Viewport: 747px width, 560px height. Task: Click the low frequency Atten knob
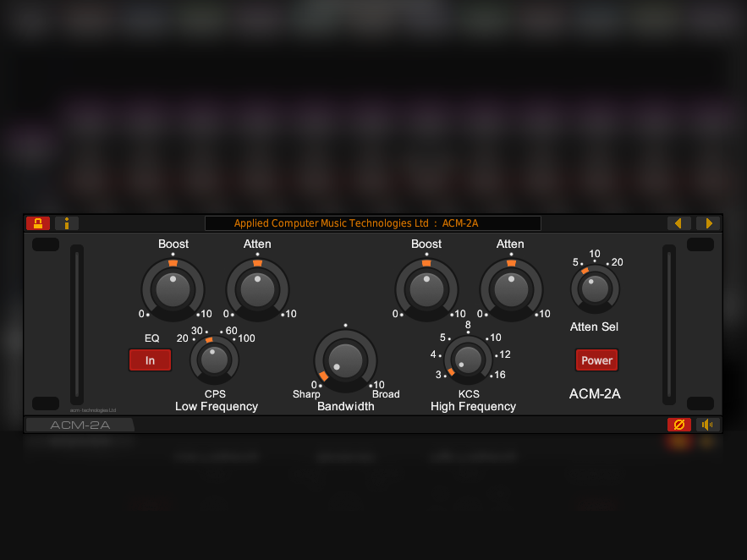[257, 289]
